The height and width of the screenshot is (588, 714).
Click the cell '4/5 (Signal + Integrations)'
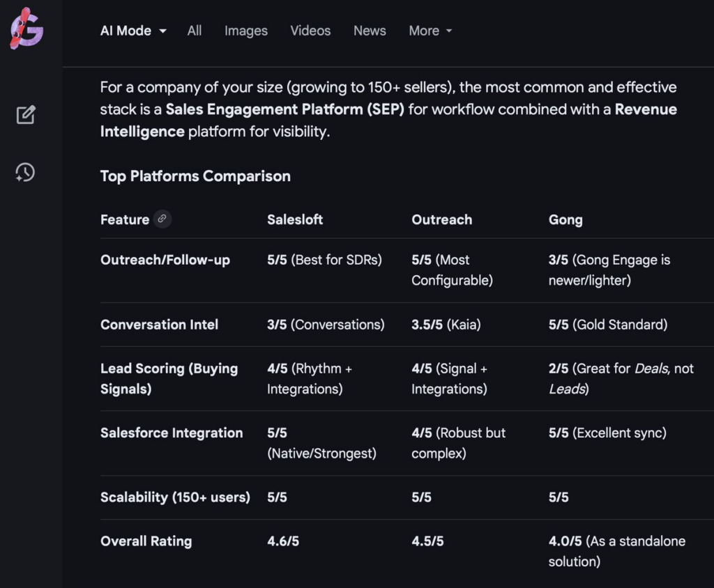coord(450,379)
